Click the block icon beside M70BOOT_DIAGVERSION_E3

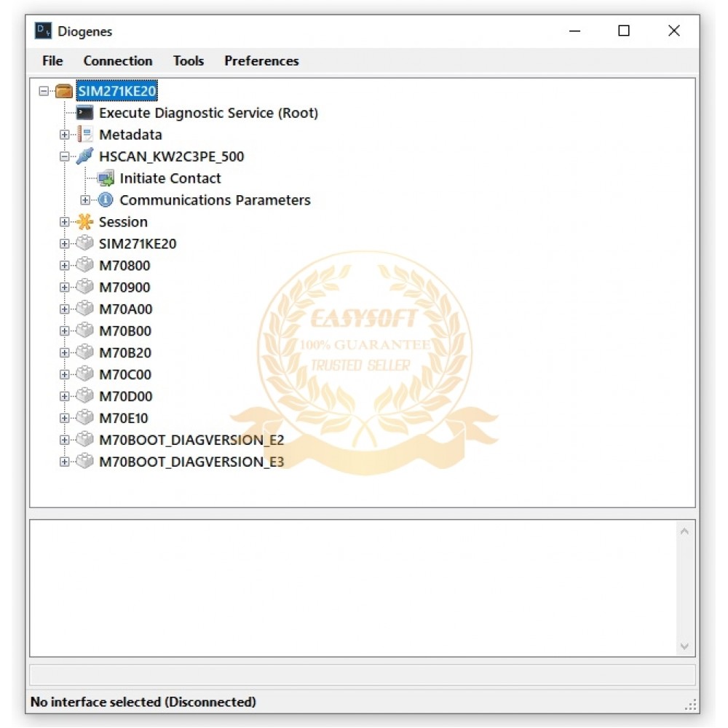tap(85, 462)
